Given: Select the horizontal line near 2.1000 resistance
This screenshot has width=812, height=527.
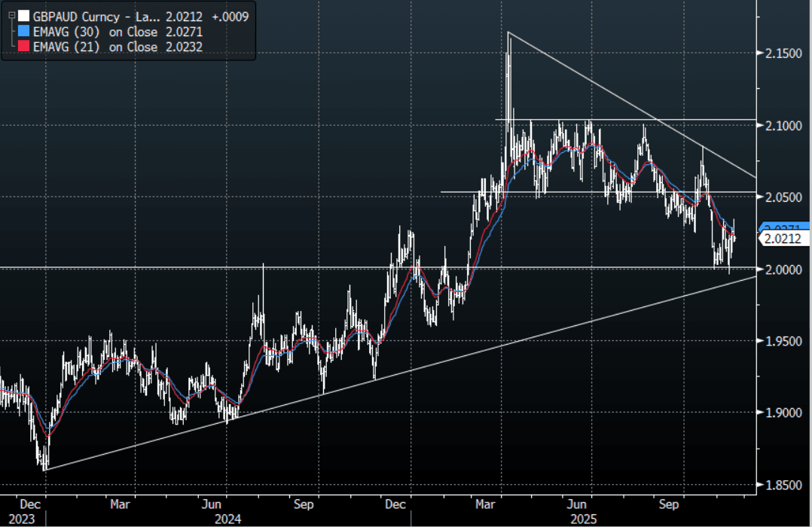Looking at the screenshot, I should coord(678,120).
